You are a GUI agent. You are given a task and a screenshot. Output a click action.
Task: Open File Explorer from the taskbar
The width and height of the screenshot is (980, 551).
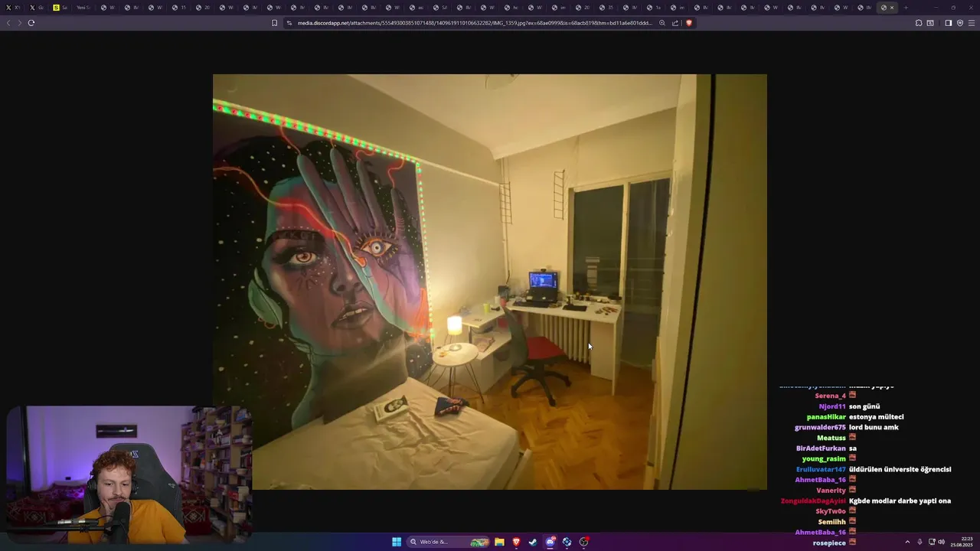point(499,542)
